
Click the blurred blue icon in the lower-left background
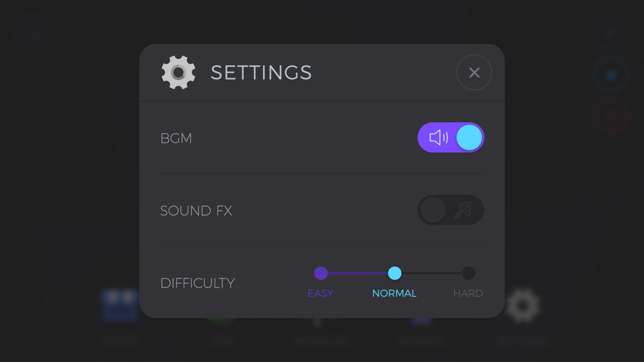tap(120, 304)
